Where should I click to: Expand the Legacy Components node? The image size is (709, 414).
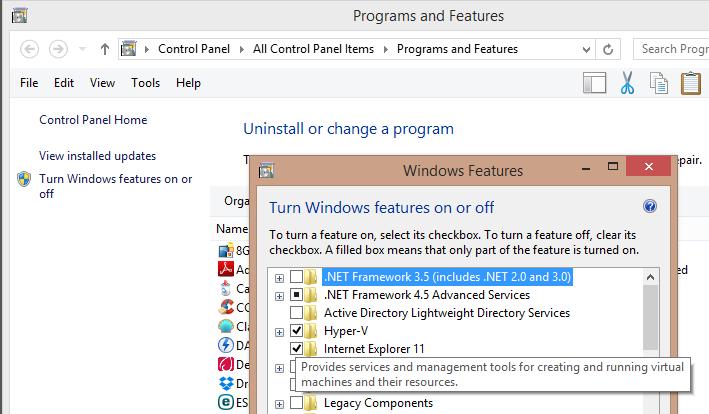click(x=279, y=405)
